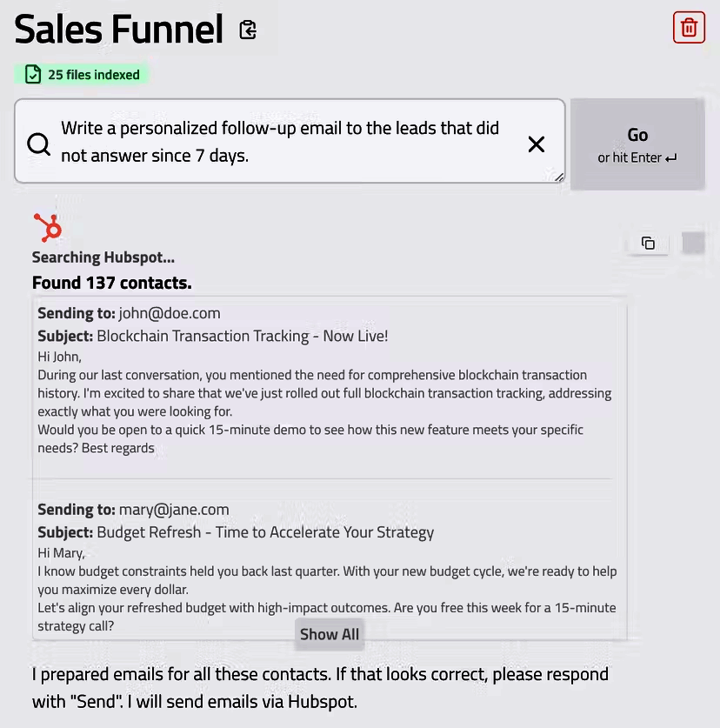Select the Budget Refresh subject line
This screenshot has width=720, height=728.
pyautogui.click(x=265, y=532)
